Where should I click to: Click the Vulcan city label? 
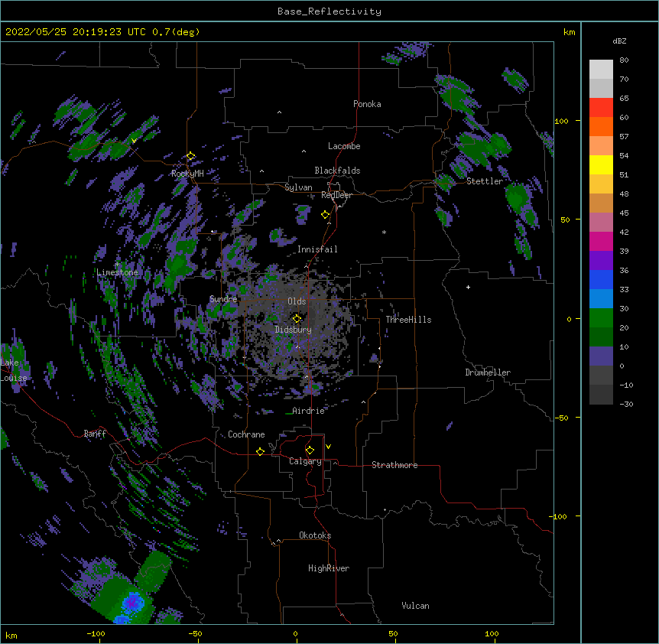click(x=415, y=606)
